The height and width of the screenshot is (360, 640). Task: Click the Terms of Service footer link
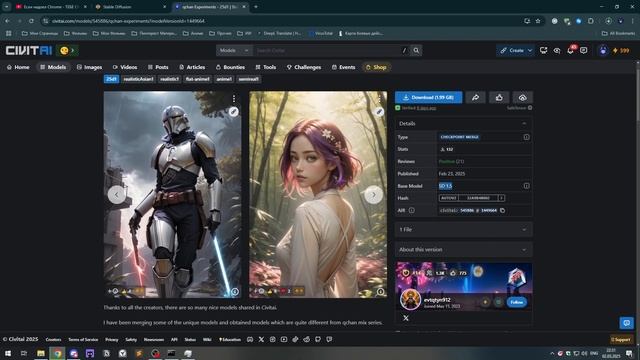[x=83, y=340]
